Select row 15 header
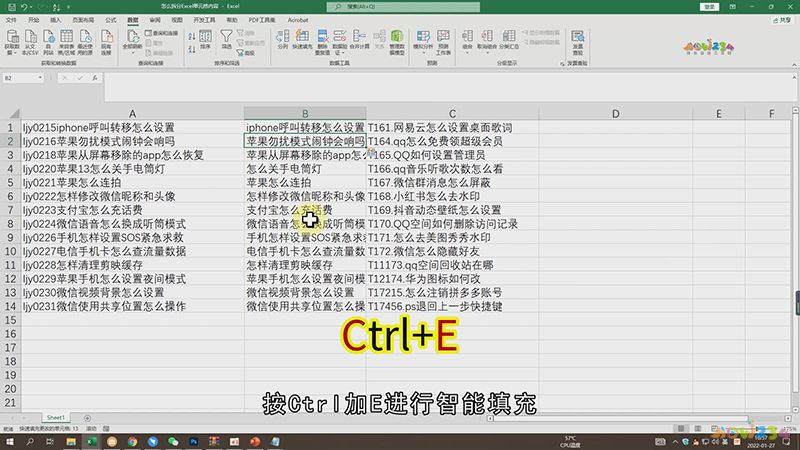The image size is (800, 450). pos(10,320)
